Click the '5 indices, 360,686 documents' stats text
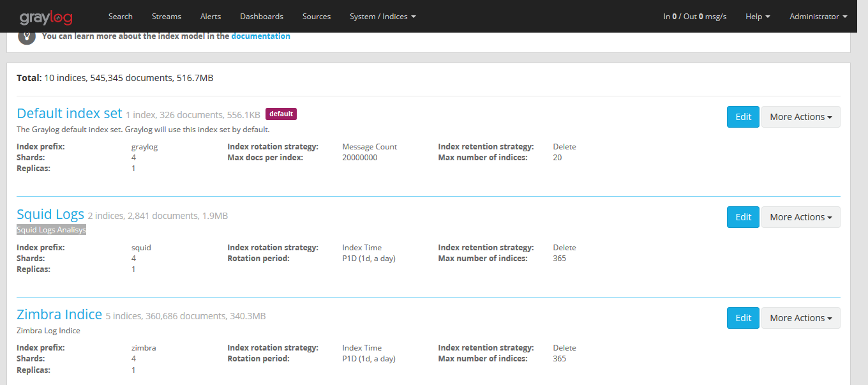 tap(186, 316)
